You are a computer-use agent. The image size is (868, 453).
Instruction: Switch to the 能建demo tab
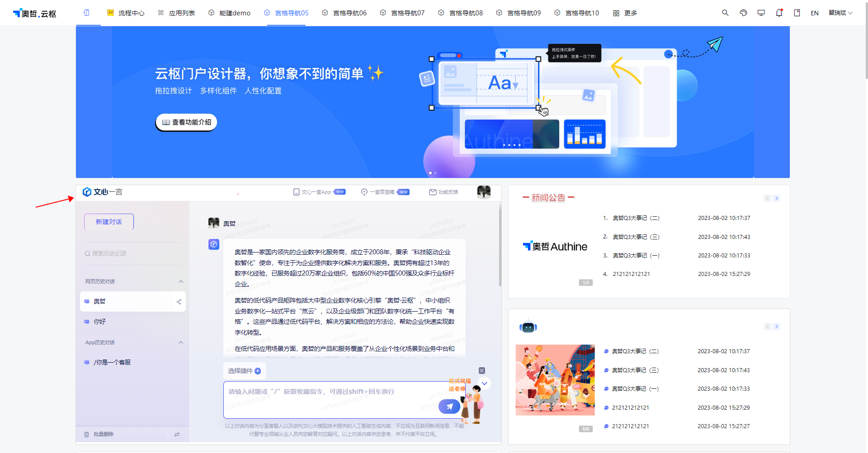tap(229, 13)
